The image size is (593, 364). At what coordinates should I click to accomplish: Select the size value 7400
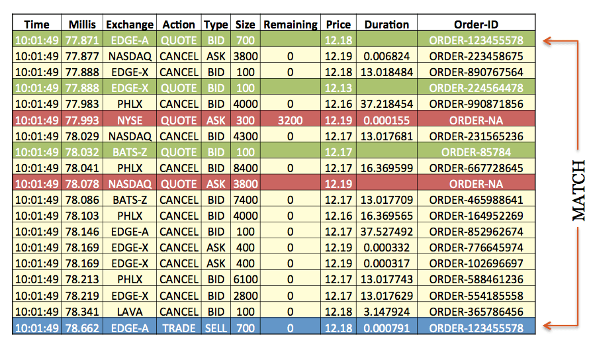[246, 200]
